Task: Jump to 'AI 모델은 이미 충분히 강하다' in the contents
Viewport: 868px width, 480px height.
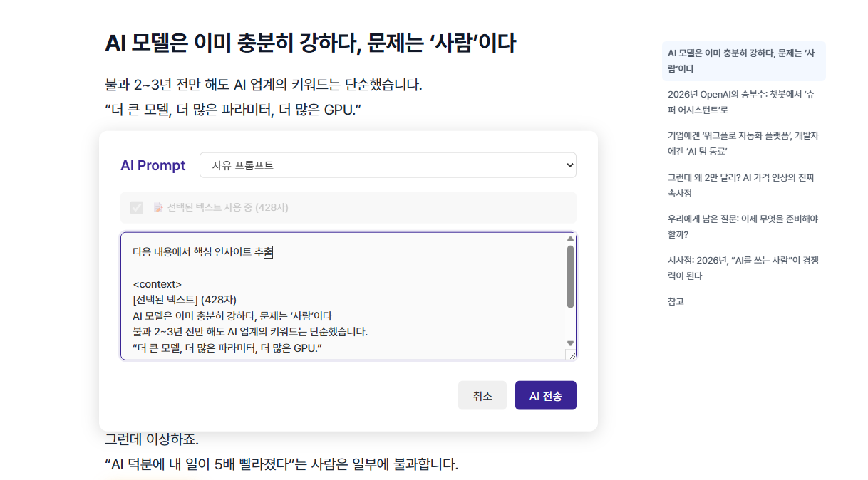Action: (741, 61)
